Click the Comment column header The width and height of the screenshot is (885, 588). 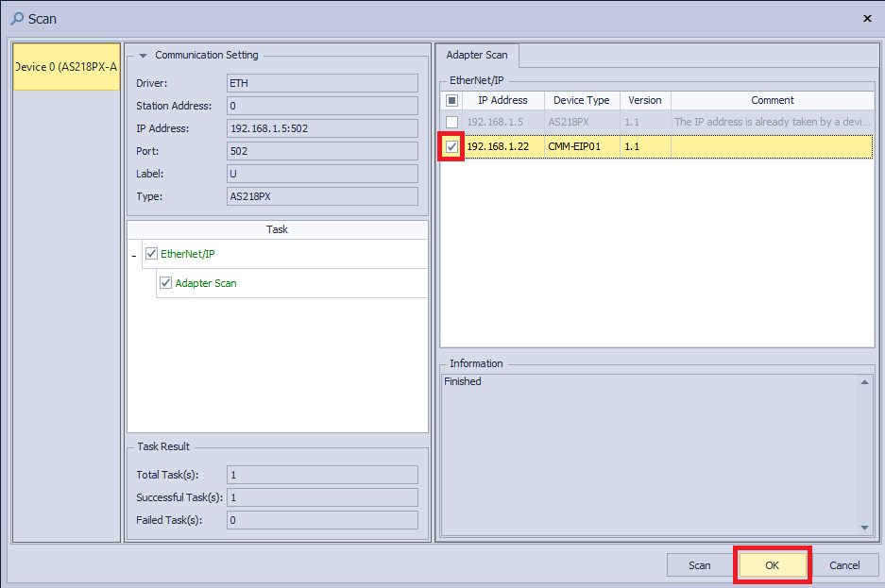(772, 100)
